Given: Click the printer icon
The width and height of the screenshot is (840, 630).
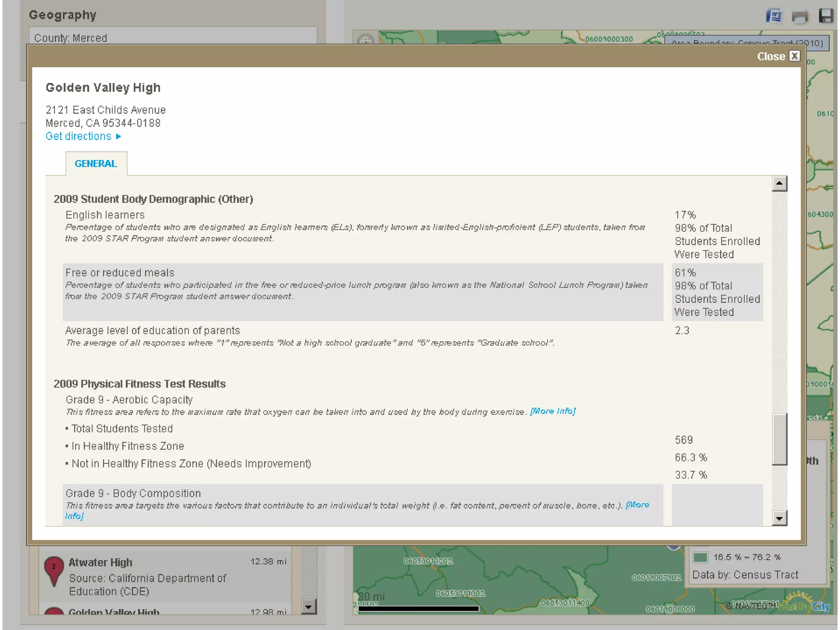Looking at the screenshot, I should pos(799,17).
